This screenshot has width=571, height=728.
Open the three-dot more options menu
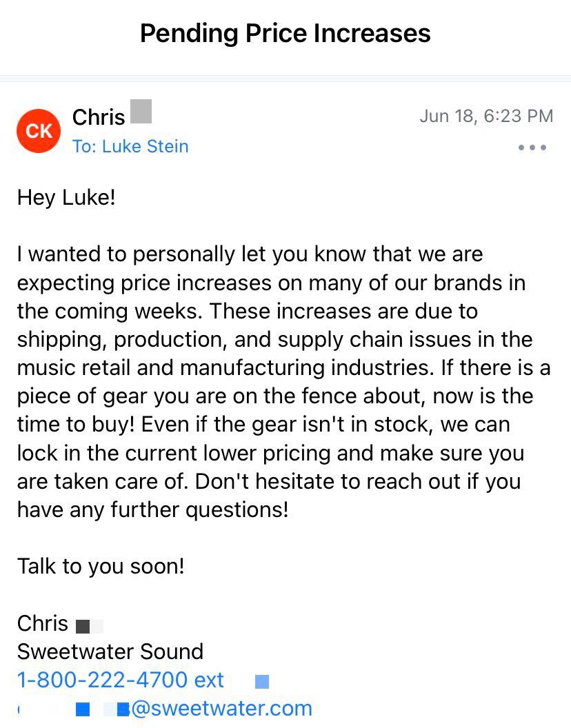click(x=532, y=148)
